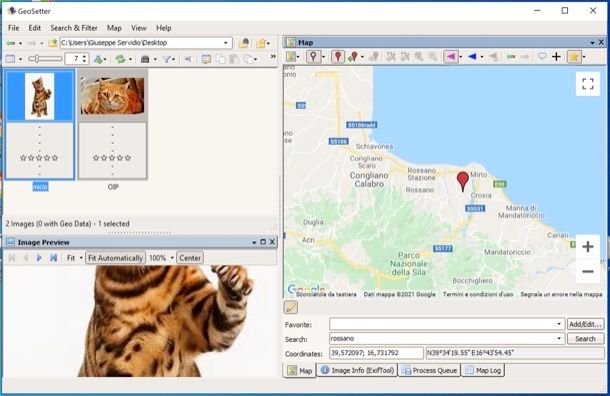Click the red position marker toolbar icon

pyautogui.click(x=338, y=57)
